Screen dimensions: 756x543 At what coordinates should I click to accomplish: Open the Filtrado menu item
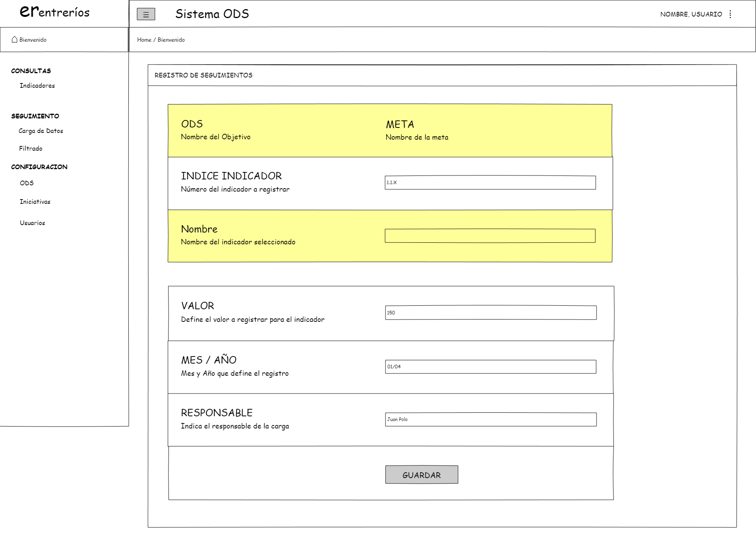31,148
